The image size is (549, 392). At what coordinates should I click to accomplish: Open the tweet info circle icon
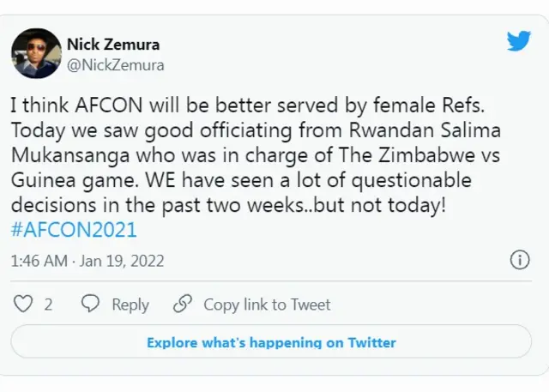coord(519,261)
